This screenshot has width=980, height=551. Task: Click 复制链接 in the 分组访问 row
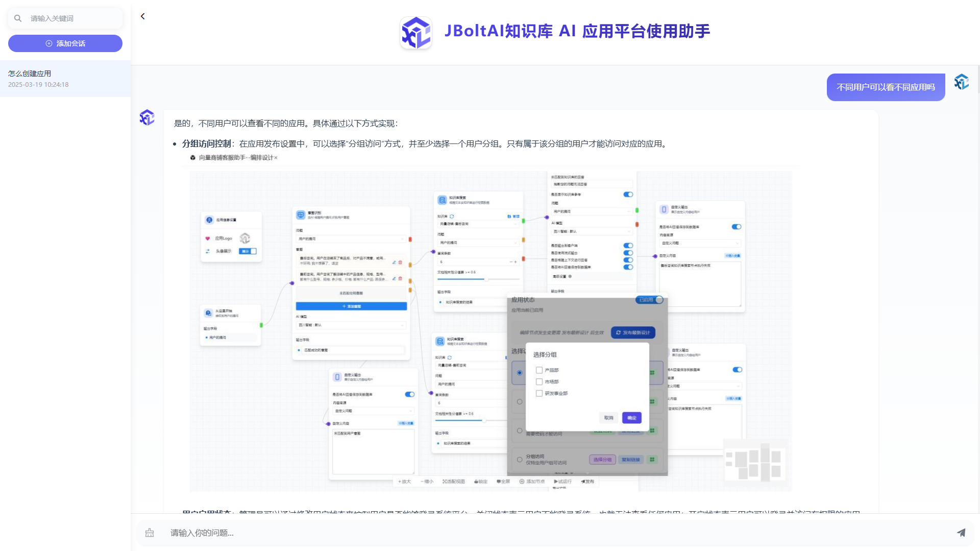point(631,460)
